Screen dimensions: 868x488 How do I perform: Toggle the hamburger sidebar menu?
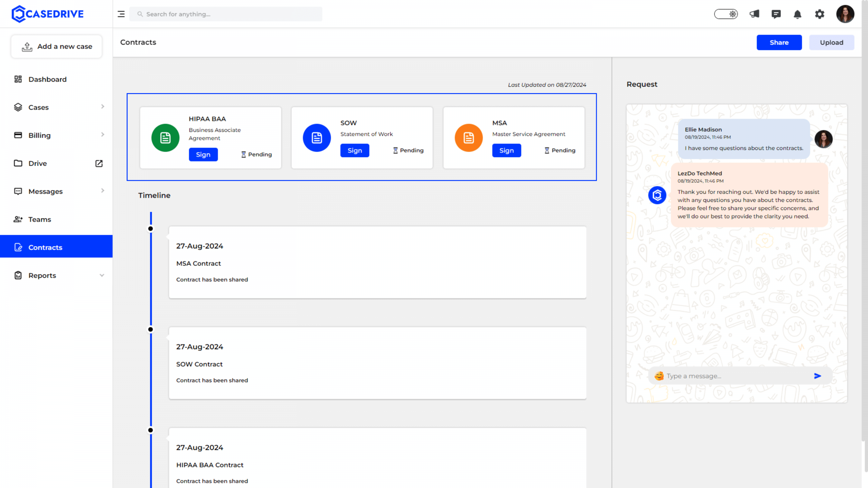(121, 14)
